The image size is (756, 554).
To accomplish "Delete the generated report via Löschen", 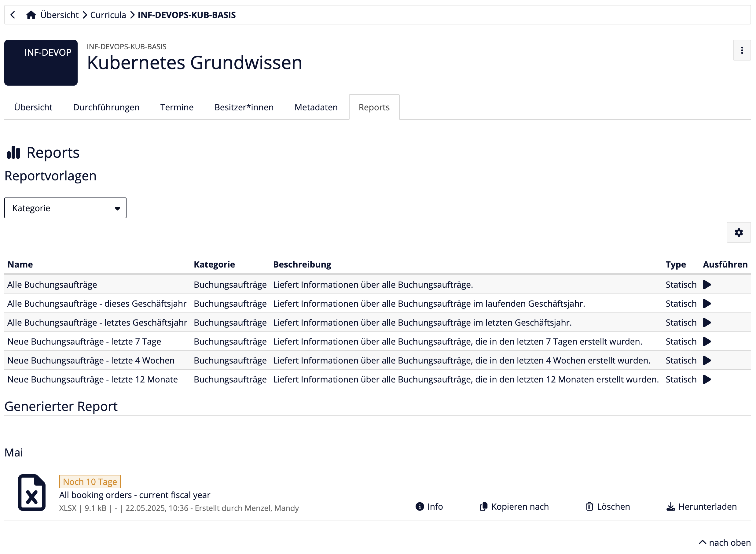I will click(607, 507).
